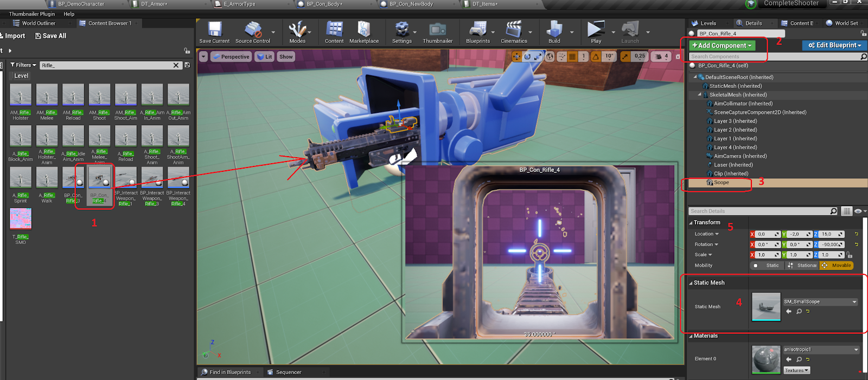Screen dimensions: 868x380
Task: Click the Lit view mode button
Action: coord(264,56)
